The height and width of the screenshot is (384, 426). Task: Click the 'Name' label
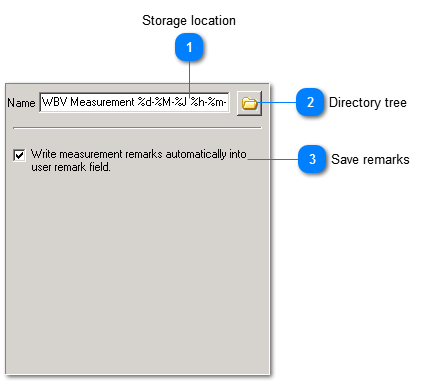21,103
